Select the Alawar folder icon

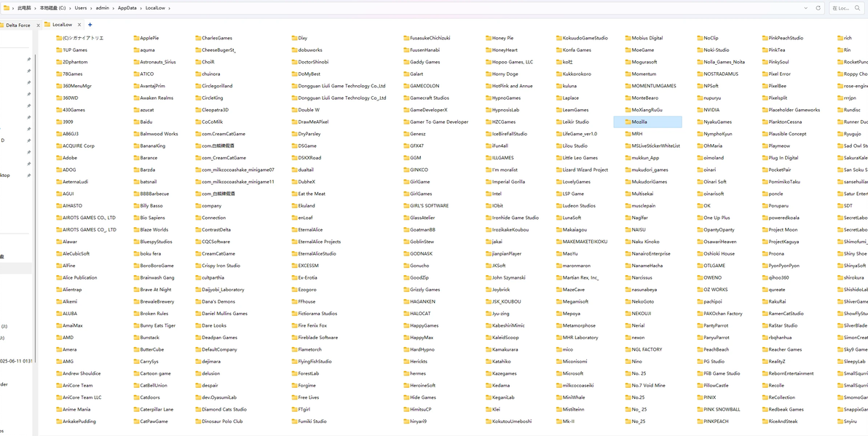coord(59,242)
